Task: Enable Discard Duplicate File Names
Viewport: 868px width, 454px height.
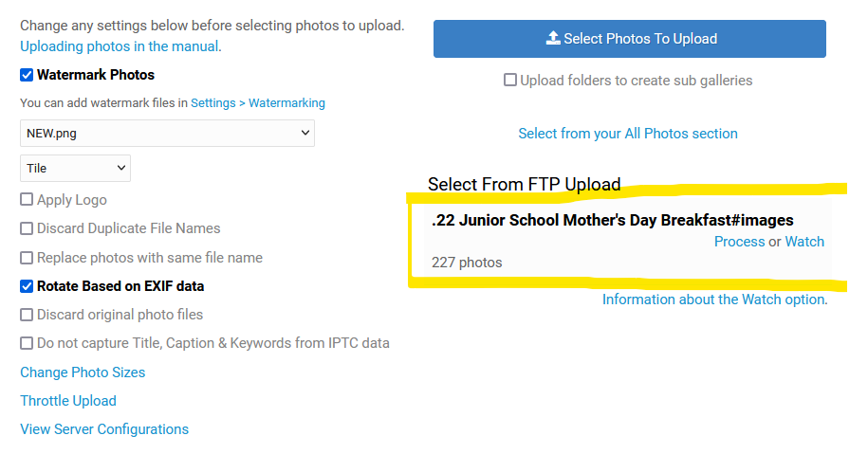Action: (x=27, y=228)
